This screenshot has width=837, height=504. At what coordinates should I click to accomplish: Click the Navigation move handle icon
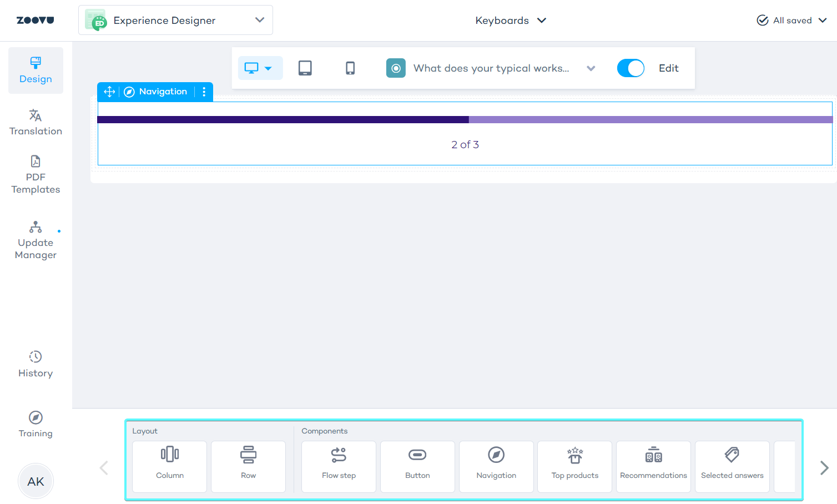pos(109,92)
